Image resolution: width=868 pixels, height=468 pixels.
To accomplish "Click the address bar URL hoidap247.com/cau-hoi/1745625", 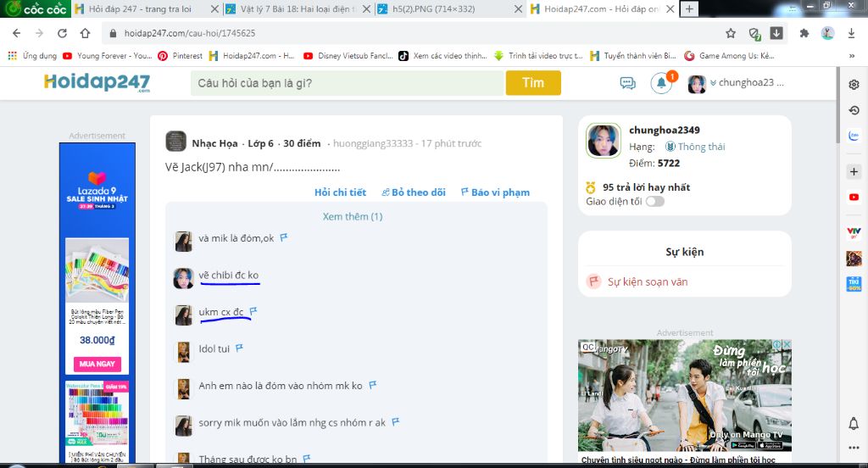I will point(189,33).
